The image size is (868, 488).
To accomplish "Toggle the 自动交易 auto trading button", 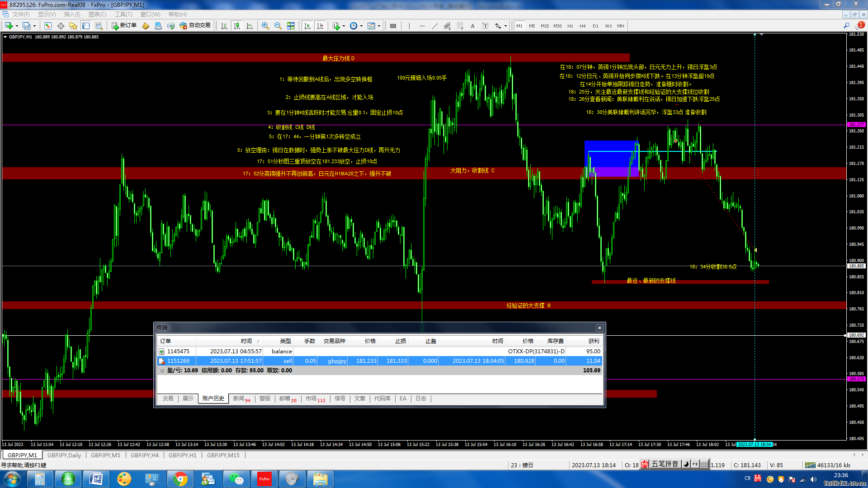I will point(195,26).
